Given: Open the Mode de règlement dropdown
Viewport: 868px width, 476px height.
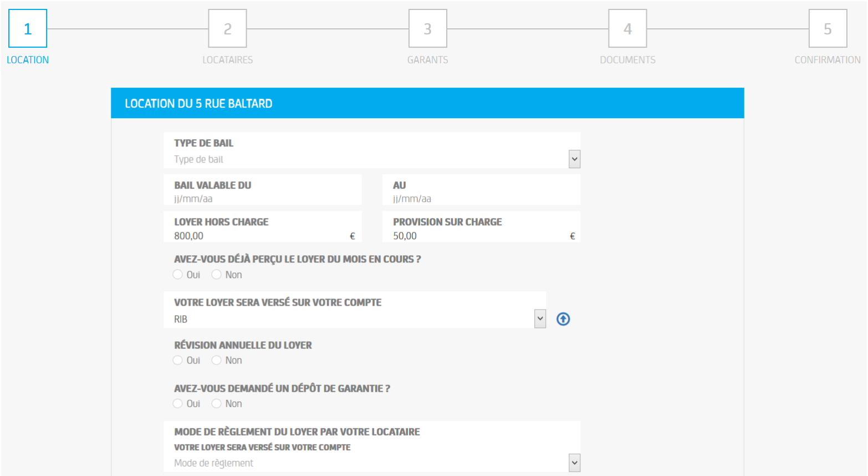Looking at the screenshot, I should pyautogui.click(x=371, y=463).
